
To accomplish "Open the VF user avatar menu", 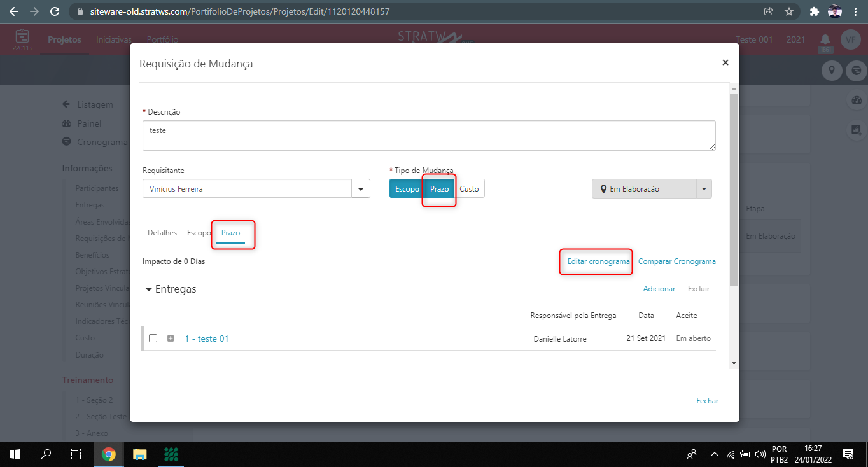I will click(850, 39).
